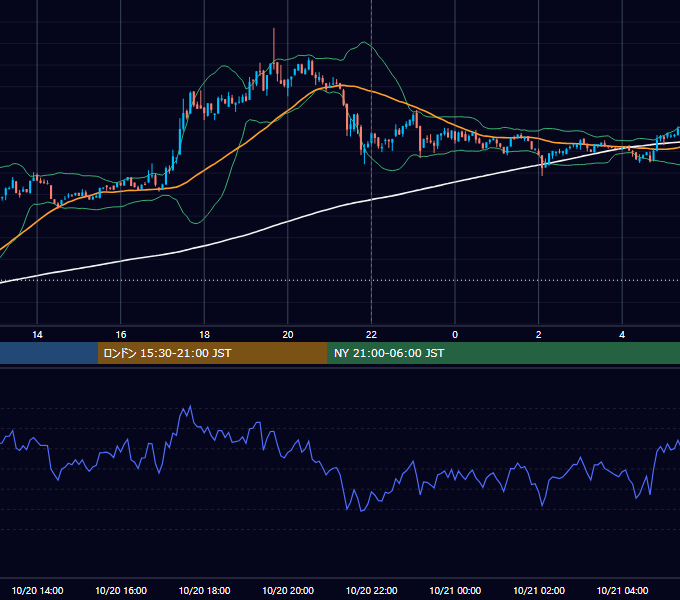Click the 10/20 18:00 indicator axis label
Viewport: 680px width, 600px height.
(204, 590)
